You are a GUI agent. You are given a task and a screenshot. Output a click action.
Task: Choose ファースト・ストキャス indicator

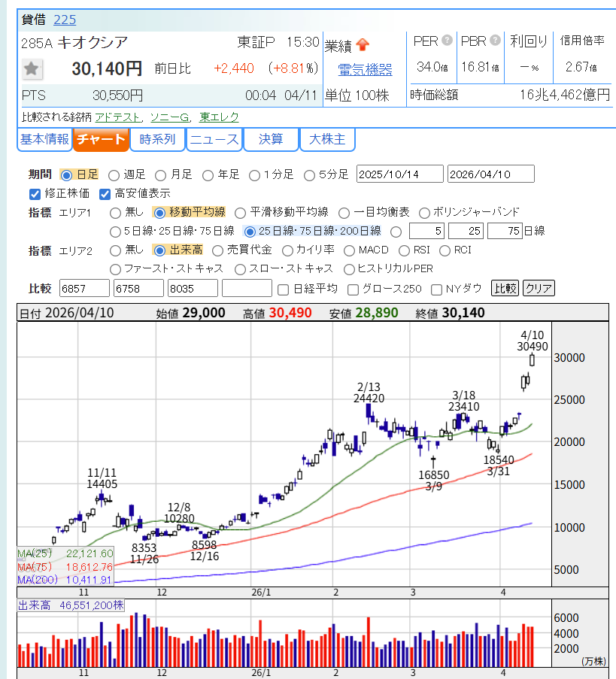pyautogui.click(x=115, y=270)
